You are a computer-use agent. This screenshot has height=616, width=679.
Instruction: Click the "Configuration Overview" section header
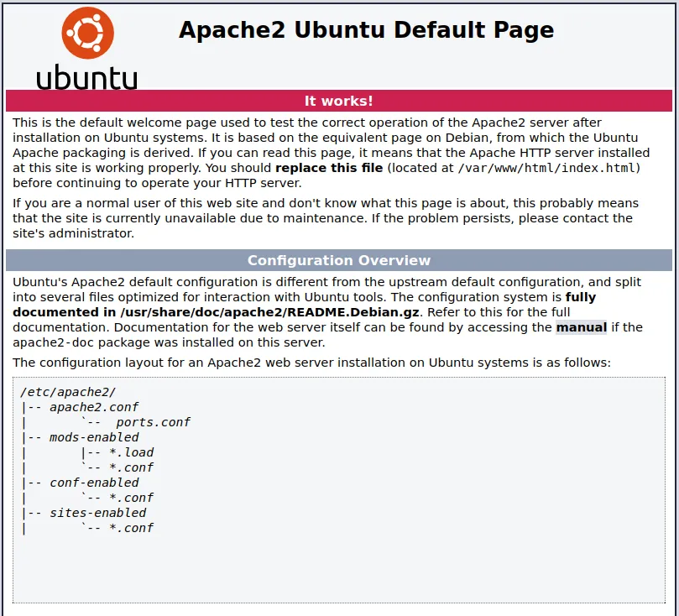(x=338, y=260)
